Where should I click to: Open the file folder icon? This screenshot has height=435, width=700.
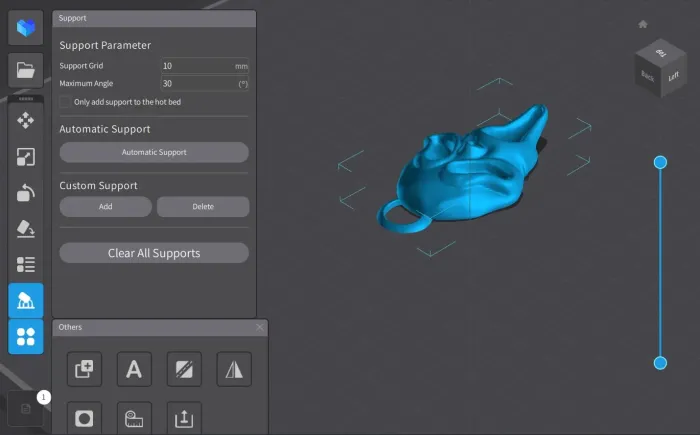coord(26,70)
